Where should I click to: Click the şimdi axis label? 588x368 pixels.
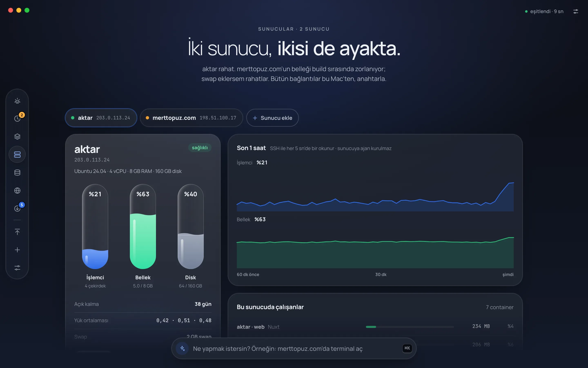(x=508, y=275)
